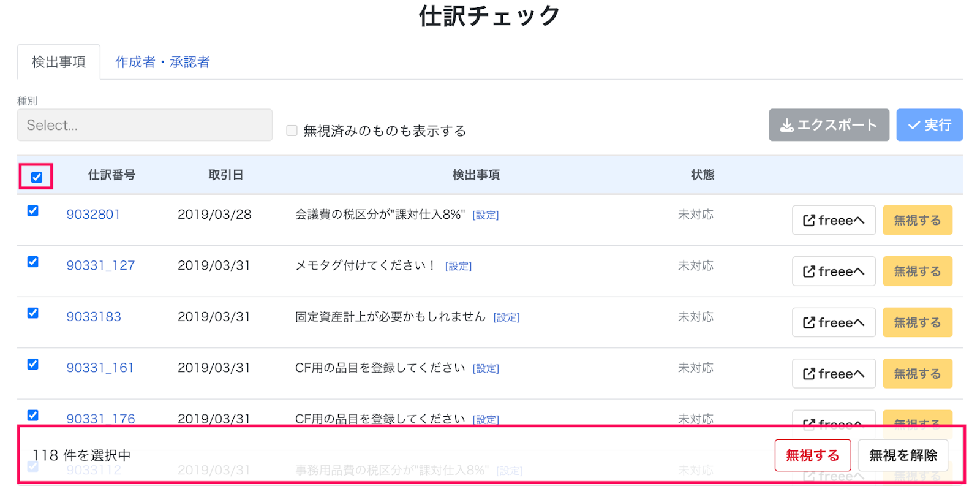Click the red 無視する bulk action button
This screenshot has width=980, height=486.
point(813,455)
